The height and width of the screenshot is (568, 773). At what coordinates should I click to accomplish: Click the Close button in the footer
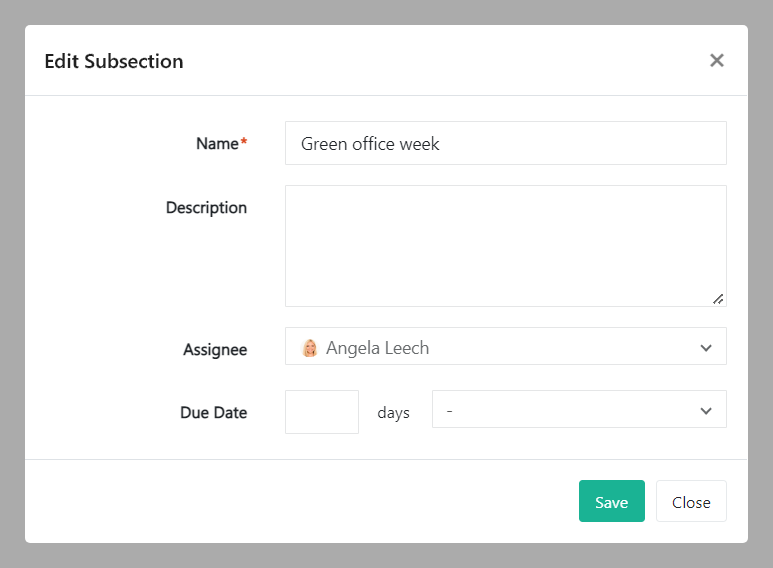691,502
